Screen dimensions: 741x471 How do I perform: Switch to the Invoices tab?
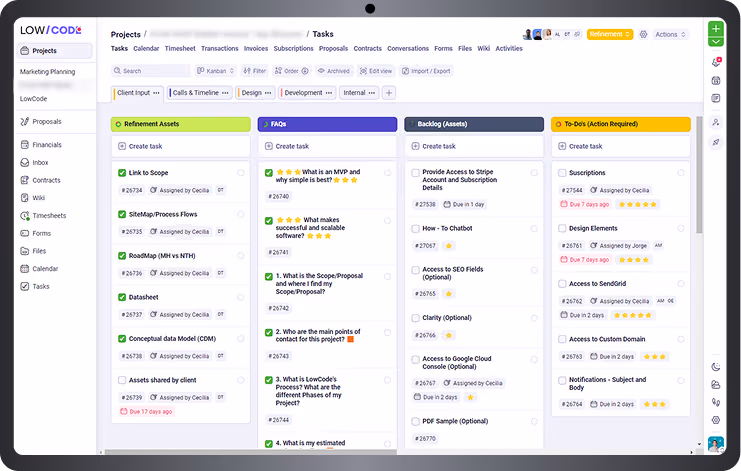256,49
